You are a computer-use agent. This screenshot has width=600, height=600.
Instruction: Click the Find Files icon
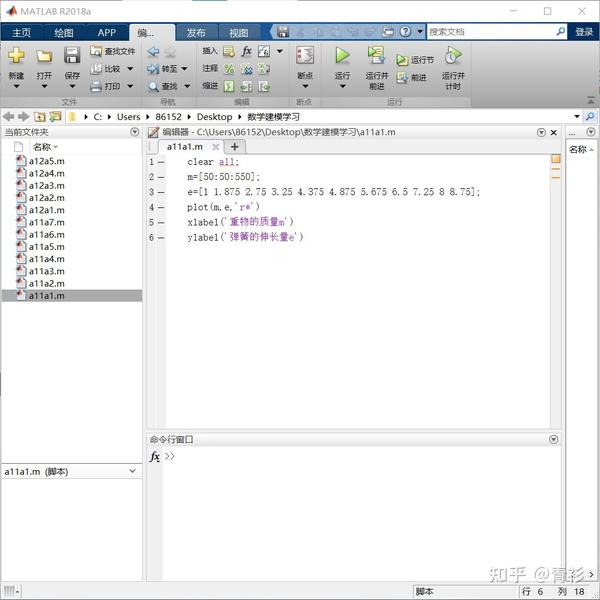coord(96,51)
